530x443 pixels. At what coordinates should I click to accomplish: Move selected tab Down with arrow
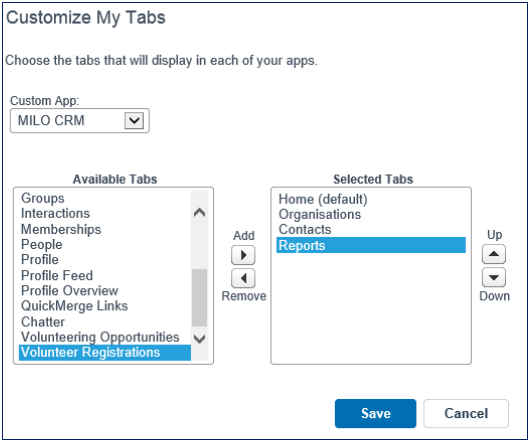tap(494, 277)
